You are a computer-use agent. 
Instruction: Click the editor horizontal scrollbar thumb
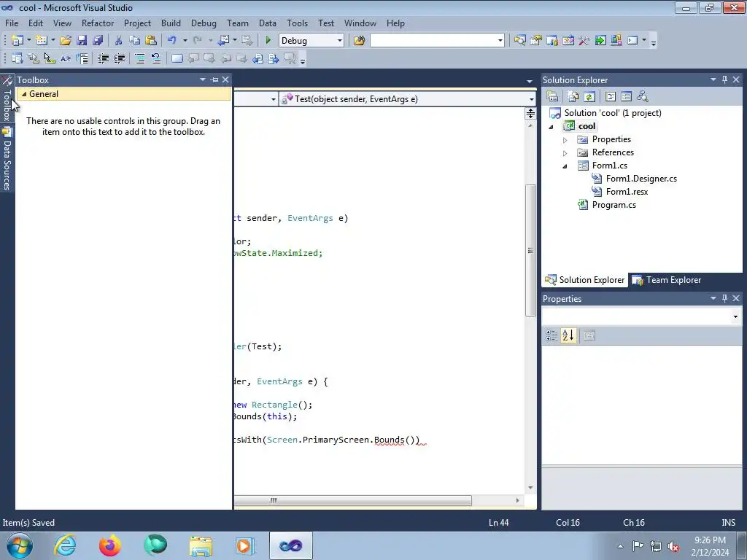coord(353,500)
